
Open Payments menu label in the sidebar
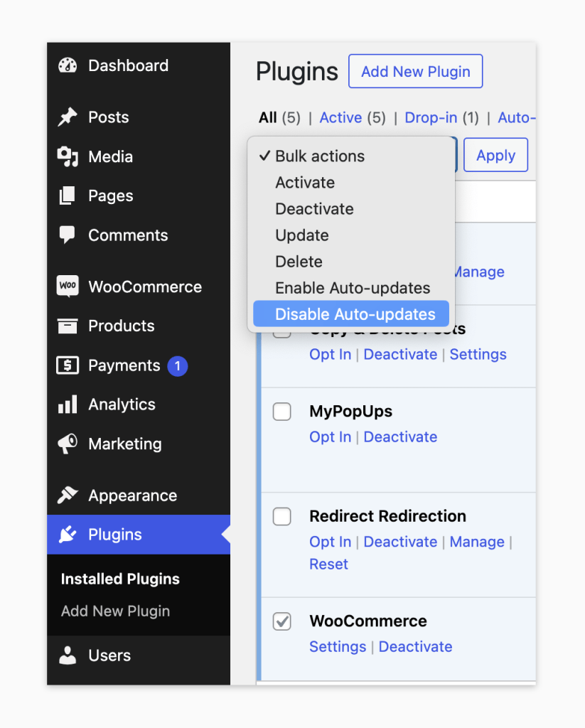point(124,365)
